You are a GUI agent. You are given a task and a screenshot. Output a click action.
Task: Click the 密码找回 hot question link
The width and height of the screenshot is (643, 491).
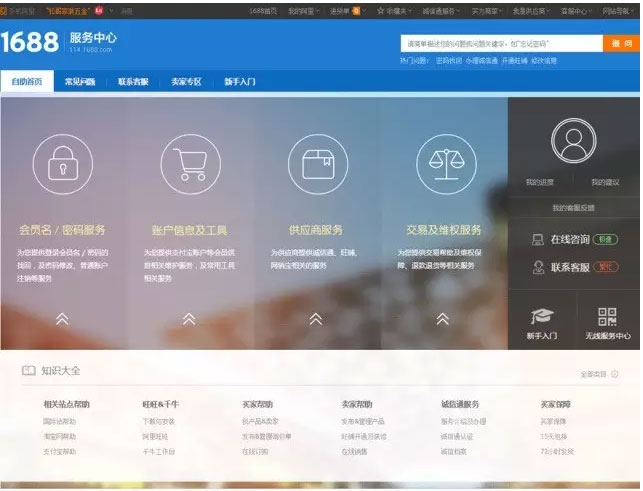point(449,61)
